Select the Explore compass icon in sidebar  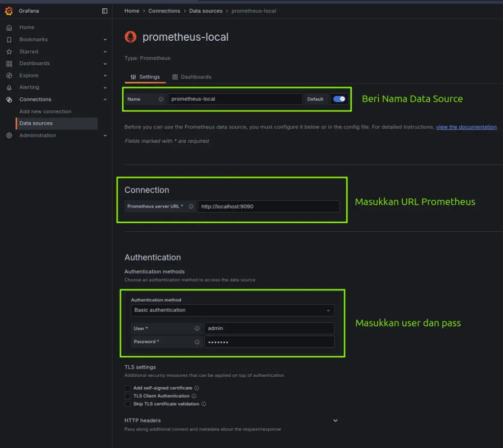(10, 75)
